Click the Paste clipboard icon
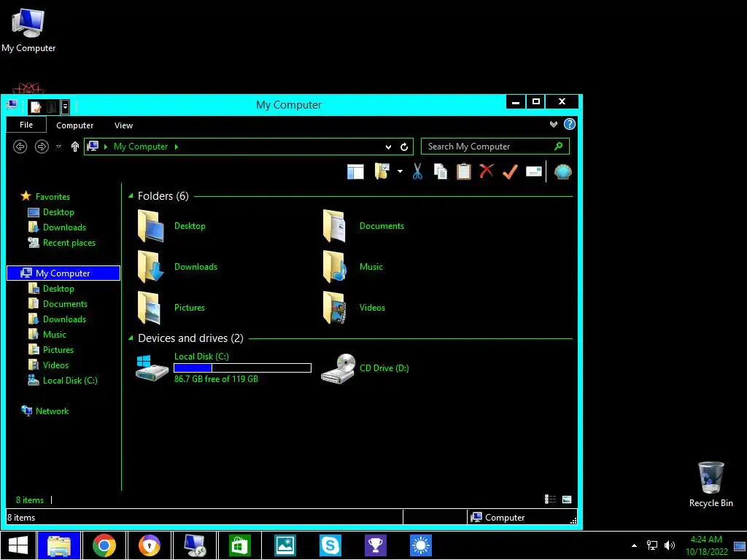 click(x=463, y=171)
